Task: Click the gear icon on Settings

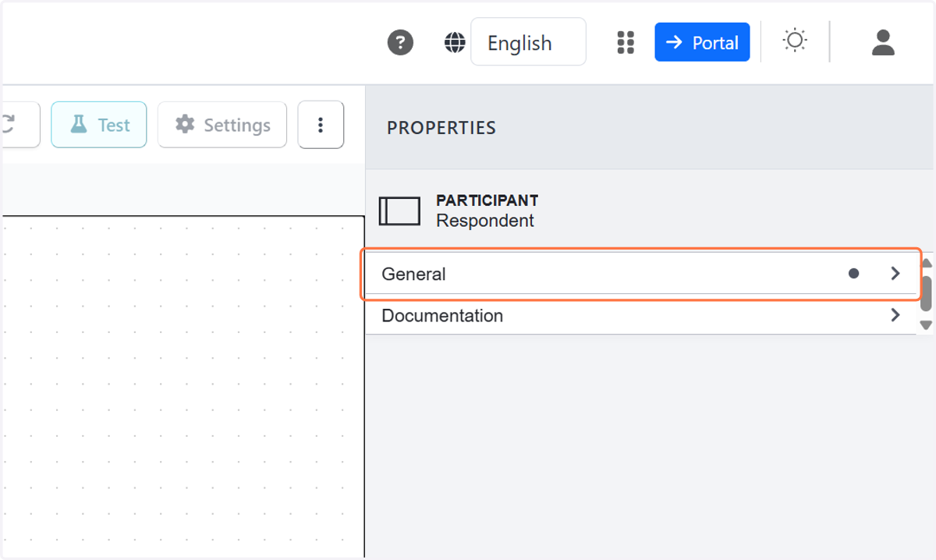Action: [185, 125]
